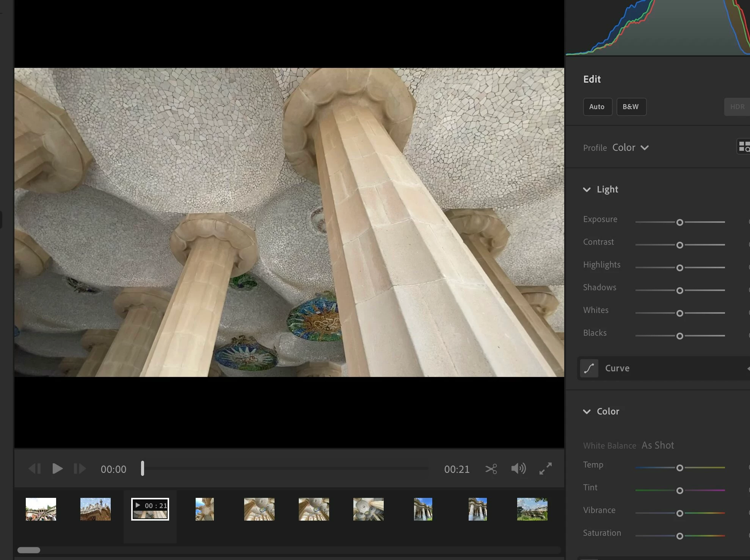750x560 pixels.
Task: Browse profiles with the grid icon
Action: click(744, 147)
